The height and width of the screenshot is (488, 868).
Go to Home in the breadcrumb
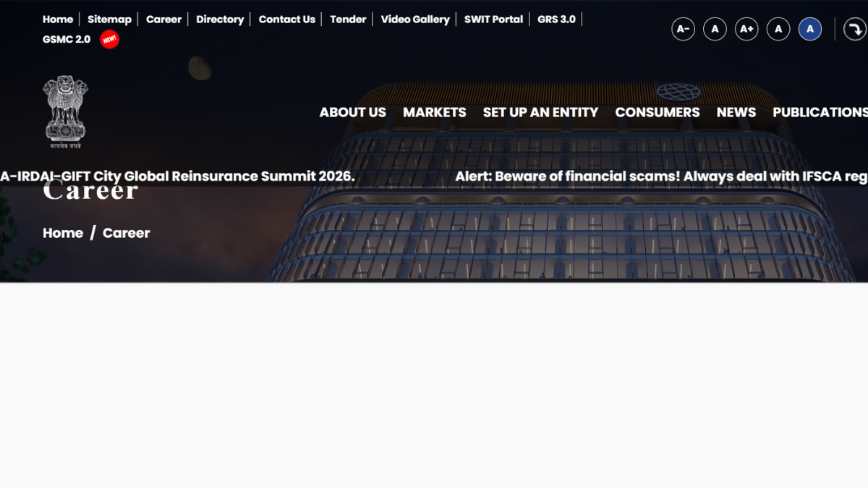click(x=63, y=233)
